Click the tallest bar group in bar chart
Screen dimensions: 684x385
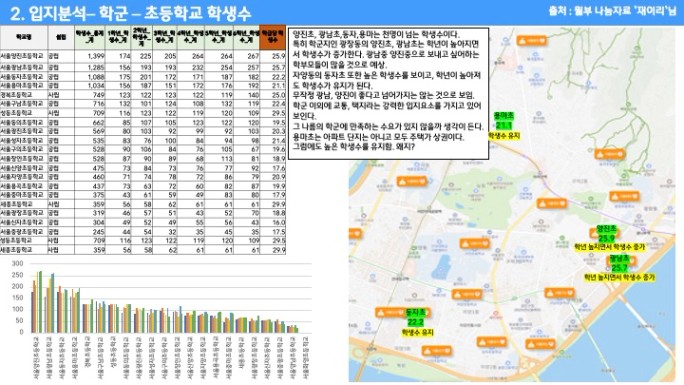tap(37, 302)
